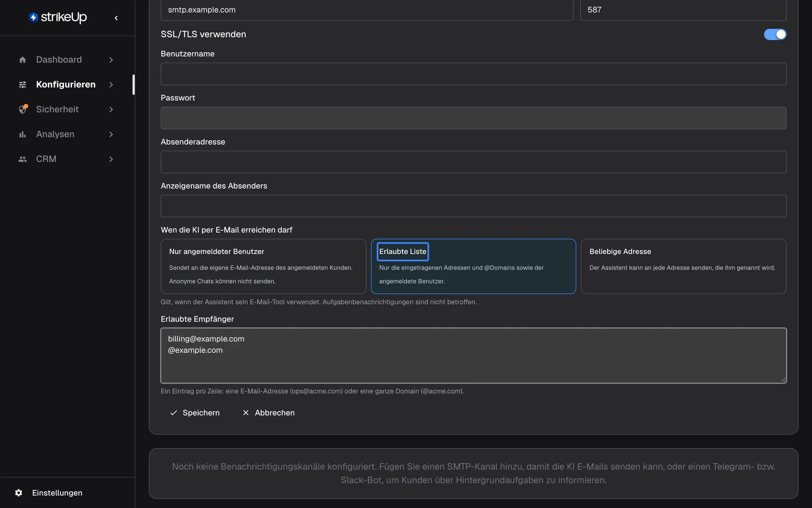This screenshot has height=508, width=812.
Task: Click the strikeUp logo
Action: tap(58, 17)
